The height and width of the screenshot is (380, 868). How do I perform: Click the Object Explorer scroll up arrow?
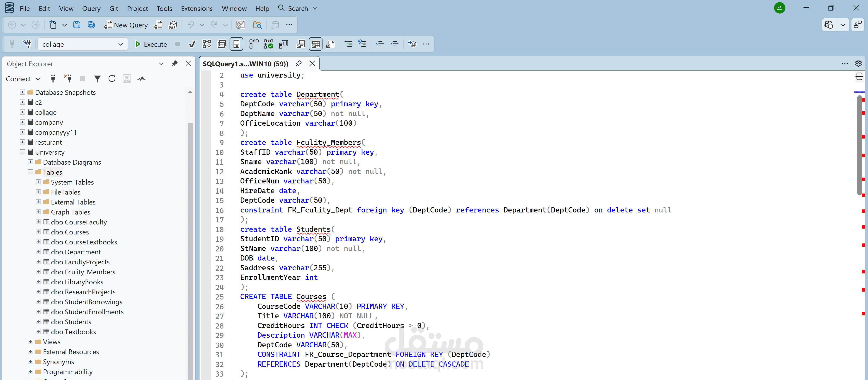[190, 92]
